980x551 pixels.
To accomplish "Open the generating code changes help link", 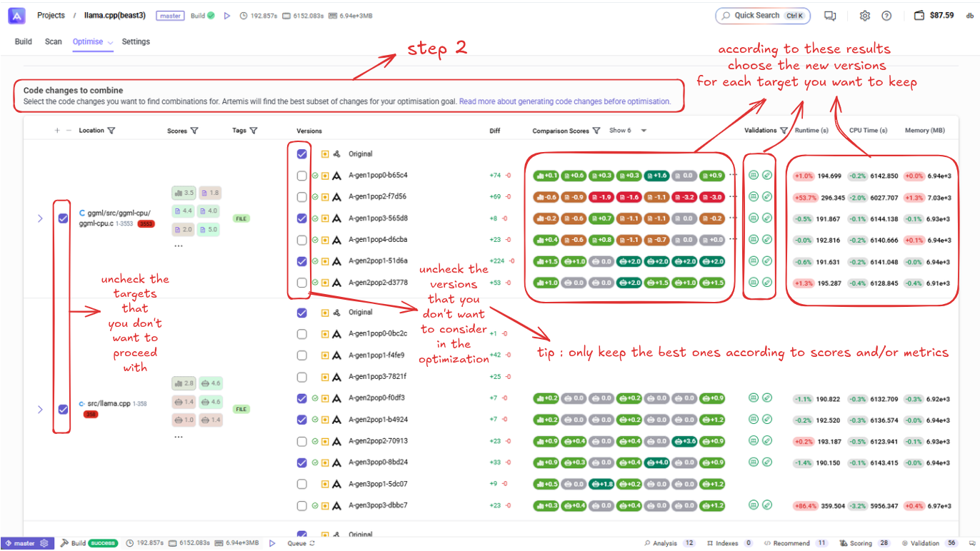I will (564, 101).
